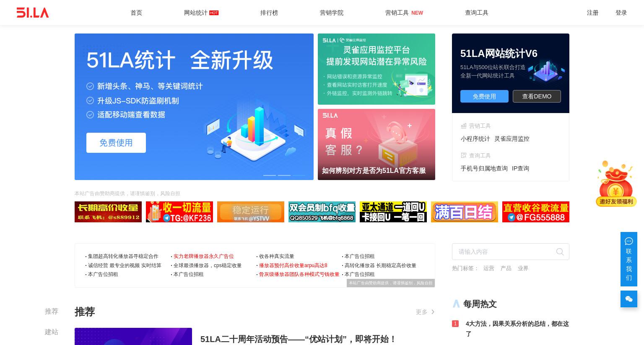Open the 满百日结 ad banner
644x345 pixels.
(465, 212)
